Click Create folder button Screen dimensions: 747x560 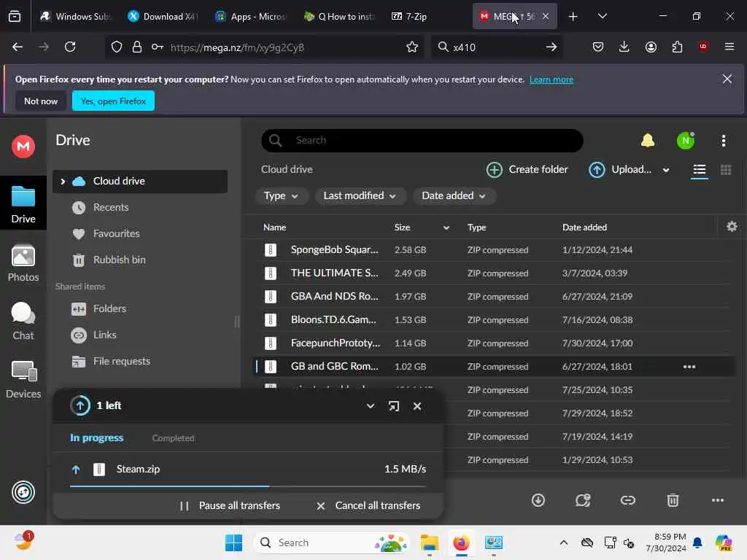pos(527,169)
